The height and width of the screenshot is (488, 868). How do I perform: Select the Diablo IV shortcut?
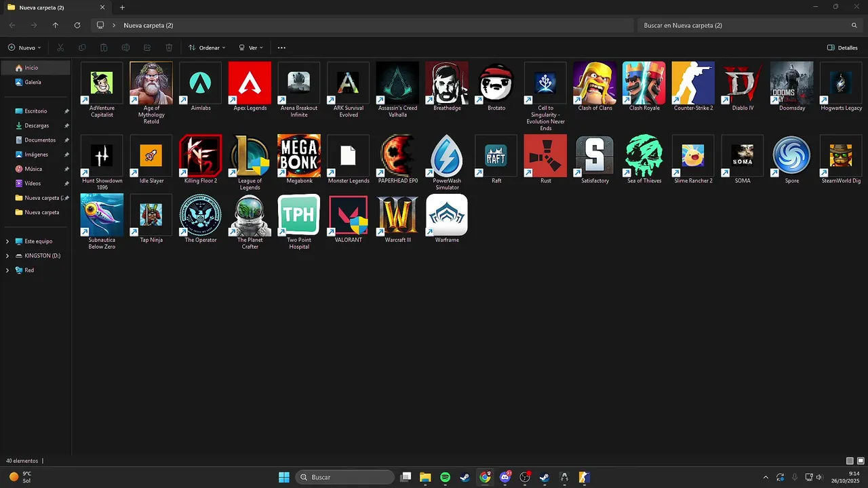coord(743,83)
